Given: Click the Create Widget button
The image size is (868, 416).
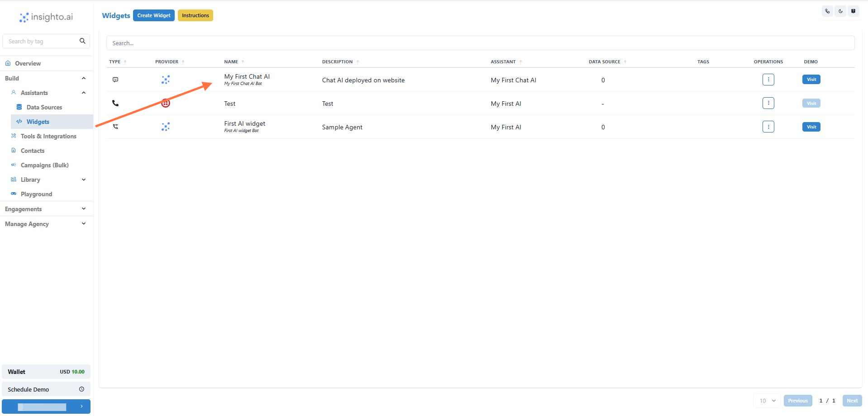Looking at the screenshot, I should 154,15.
